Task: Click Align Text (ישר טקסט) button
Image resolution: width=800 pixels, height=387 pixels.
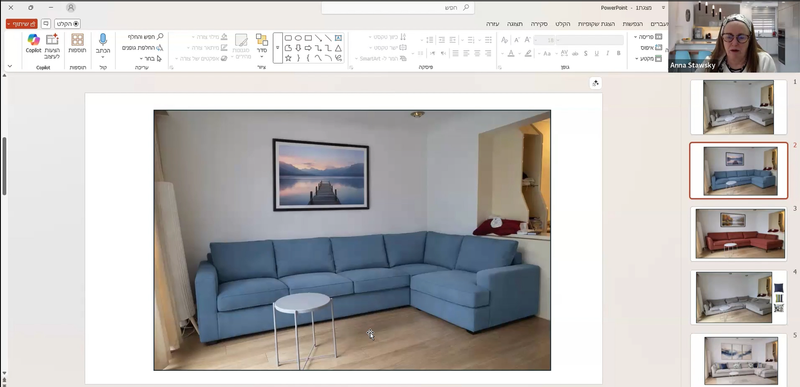Action: (x=389, y=47)
